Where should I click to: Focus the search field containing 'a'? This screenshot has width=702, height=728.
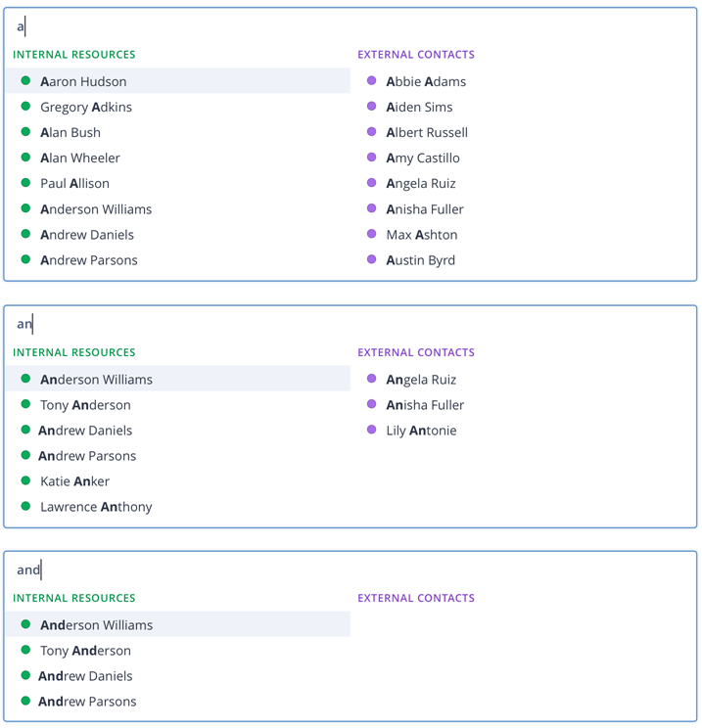351,26
